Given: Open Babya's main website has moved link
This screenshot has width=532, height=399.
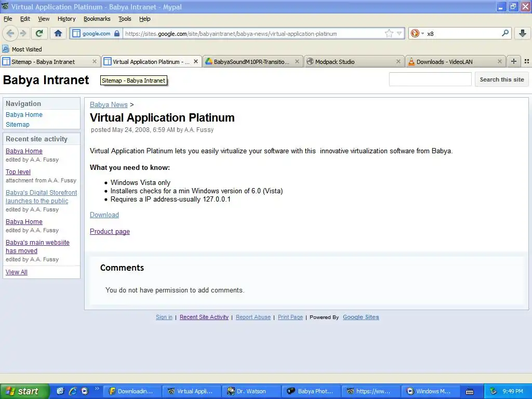Looking at the screenshot, I should [37, 247].
